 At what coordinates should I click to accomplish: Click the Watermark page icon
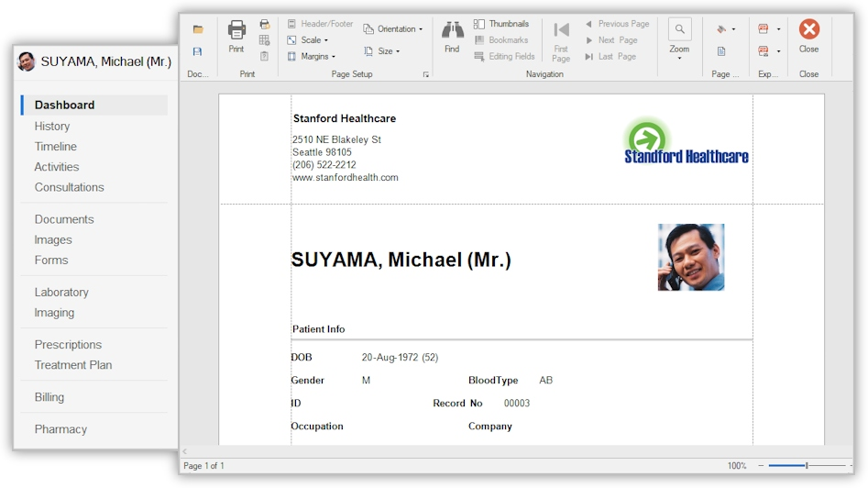(721, 51)
